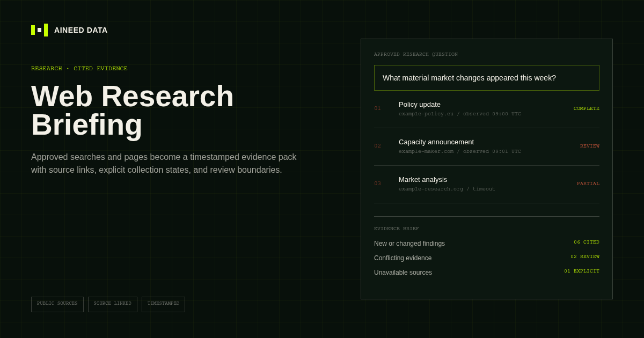Click the RESEARCH · CITED EVIDENCE label
The height and width of the screenshot is (338, 644).
(79, 69)
